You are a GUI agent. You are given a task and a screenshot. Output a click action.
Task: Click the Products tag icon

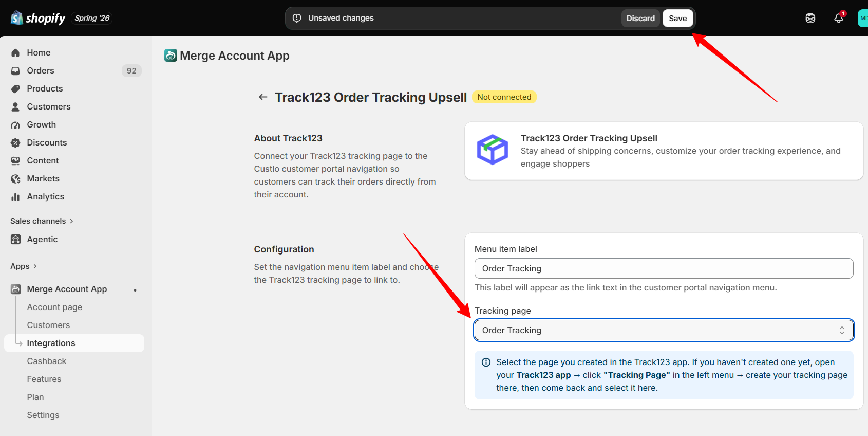pyautogui.click(x=15, y=88)
